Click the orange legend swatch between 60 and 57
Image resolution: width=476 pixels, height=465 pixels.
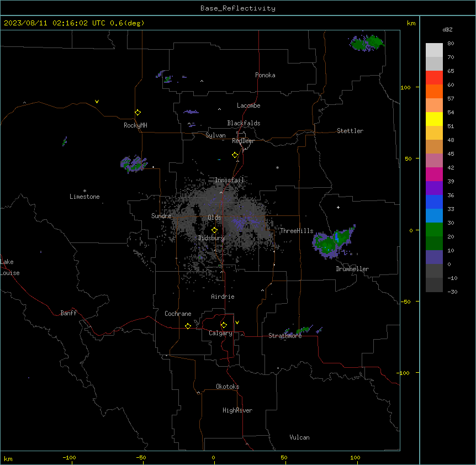[434, 91]
